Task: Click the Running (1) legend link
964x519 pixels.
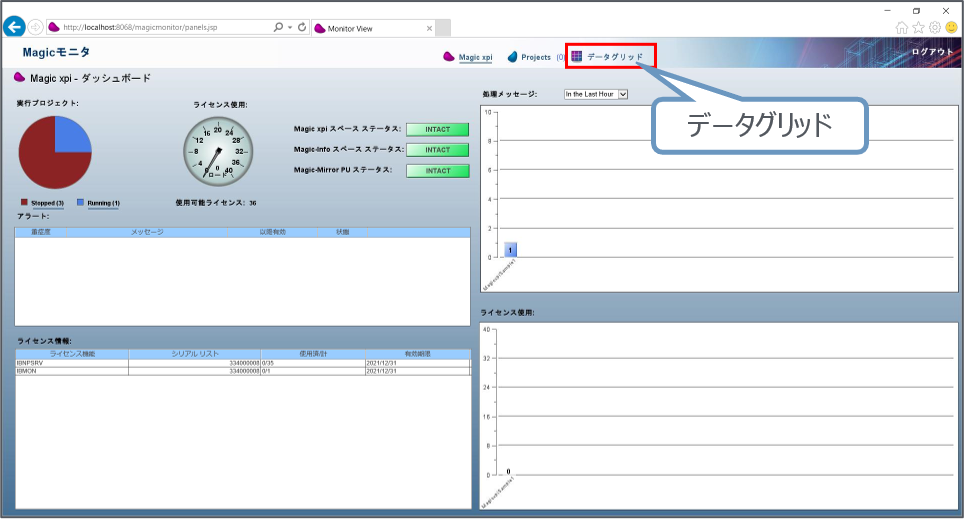Action: pos(103,203)
